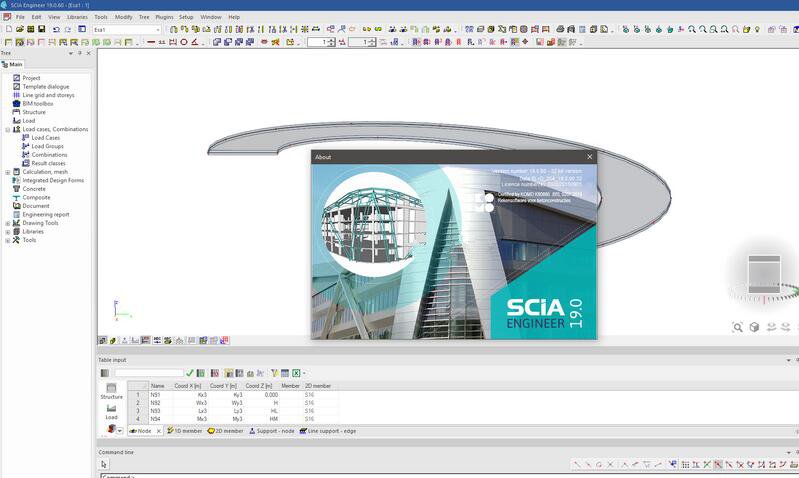The height and width of the screenshot is (478, 799).
Task: Open the Setup menu
Action: tap(186, 17)
